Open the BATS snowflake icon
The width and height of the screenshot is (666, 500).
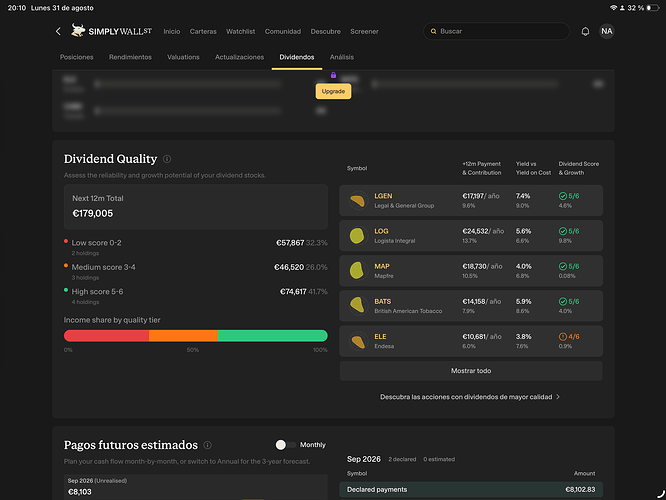357,306
